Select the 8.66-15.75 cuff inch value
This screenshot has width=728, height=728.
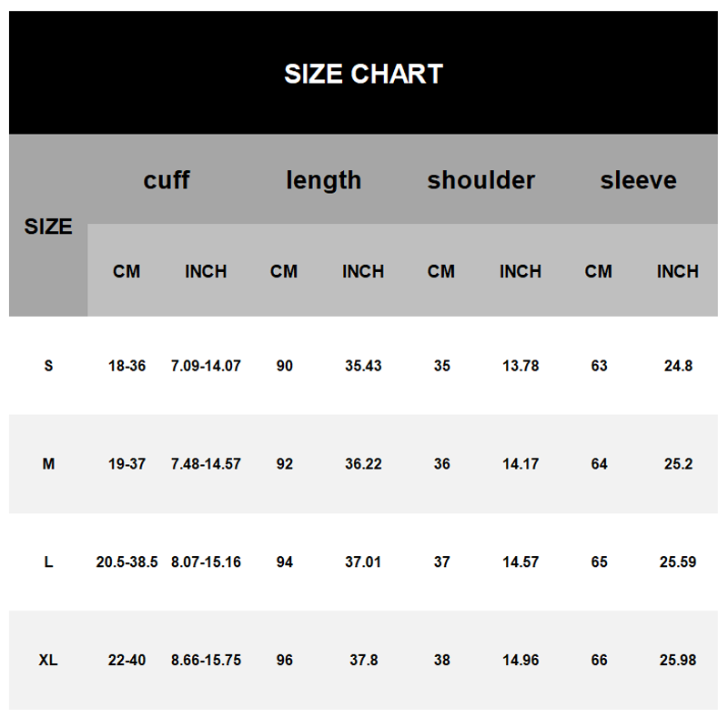206,661
